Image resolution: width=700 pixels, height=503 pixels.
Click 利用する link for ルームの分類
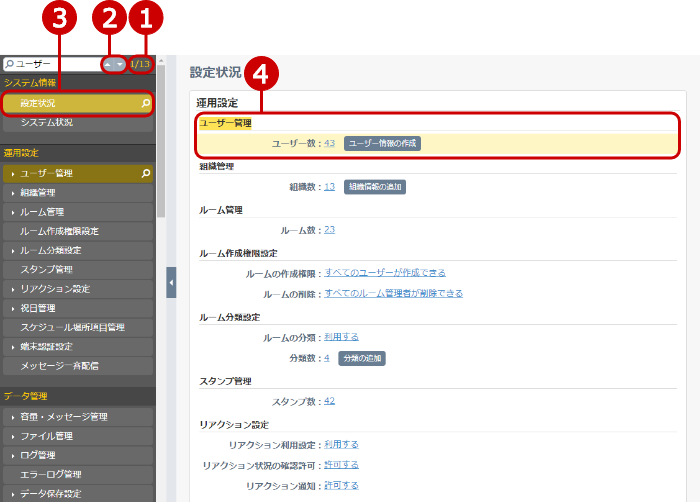tap(342, 337)
